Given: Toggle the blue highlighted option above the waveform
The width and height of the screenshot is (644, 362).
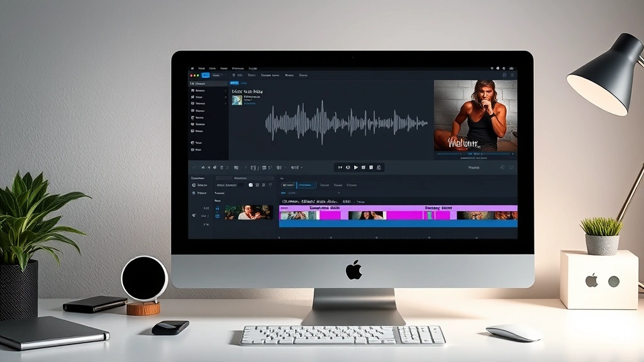Looking at the screenshot, I should pyautogui.click(x=233, y=83).
